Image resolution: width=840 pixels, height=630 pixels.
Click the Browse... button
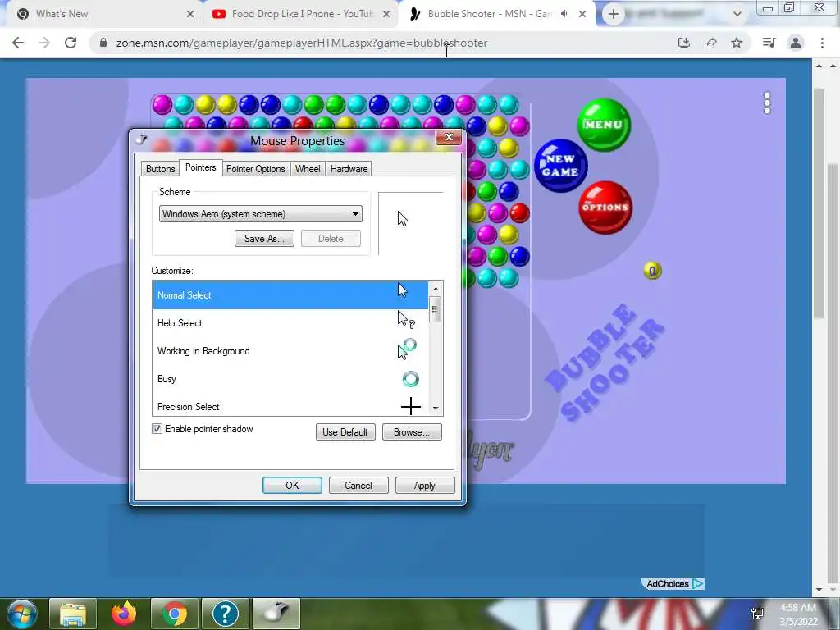pos(412,431)
